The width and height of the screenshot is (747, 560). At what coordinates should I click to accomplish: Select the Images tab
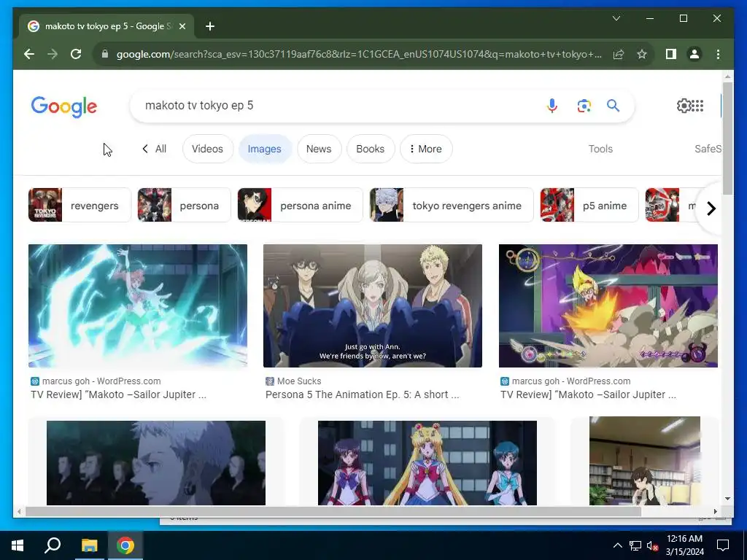[264, 149]
